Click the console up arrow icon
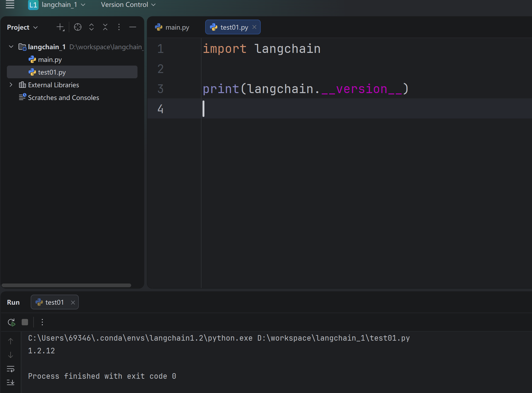 click(x=11, y=341)
